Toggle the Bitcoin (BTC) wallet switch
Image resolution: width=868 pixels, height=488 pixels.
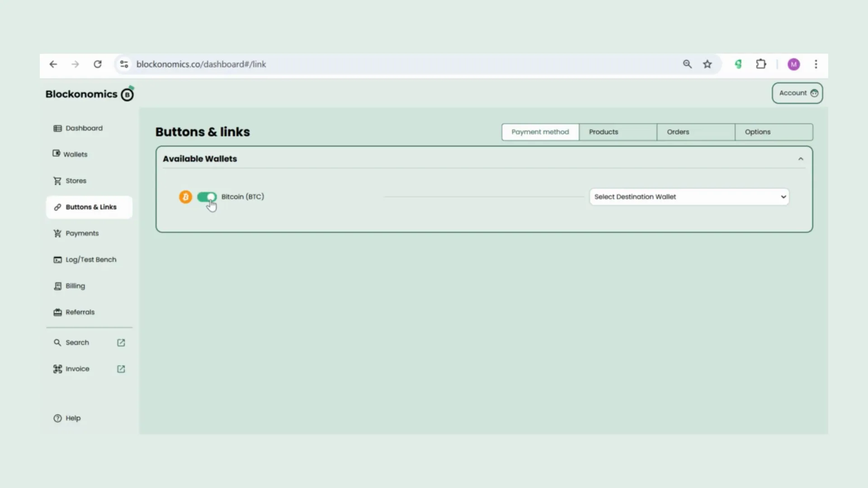[207, 197]
